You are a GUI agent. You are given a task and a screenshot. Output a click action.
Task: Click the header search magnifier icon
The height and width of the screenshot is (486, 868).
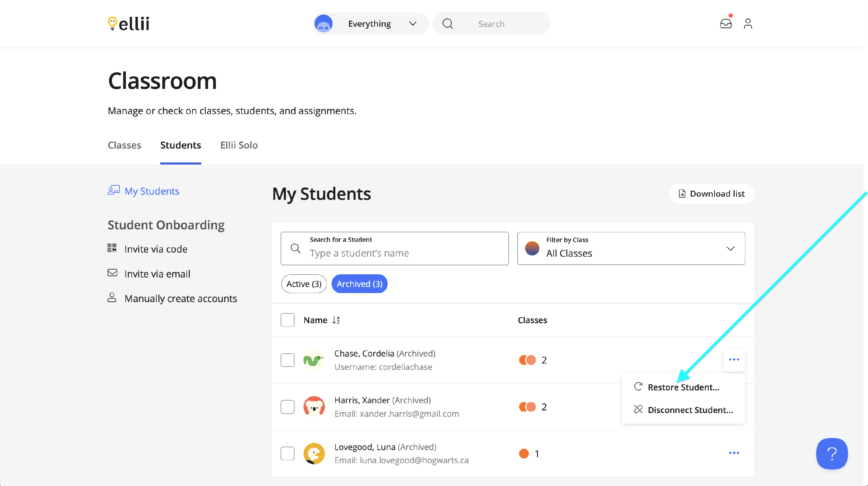pyautogui.click(x=448, y=24)
